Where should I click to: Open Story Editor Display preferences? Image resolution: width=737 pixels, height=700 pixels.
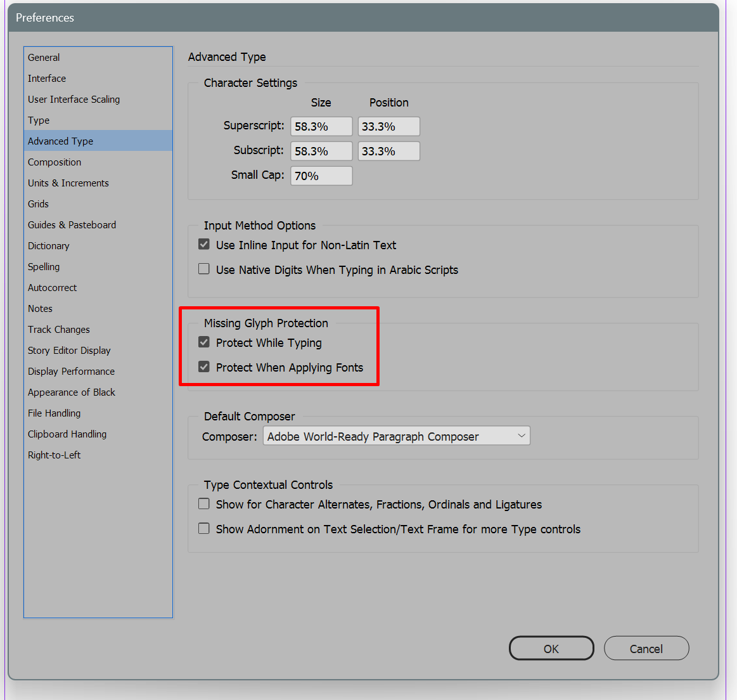click(x=98, y=351)
